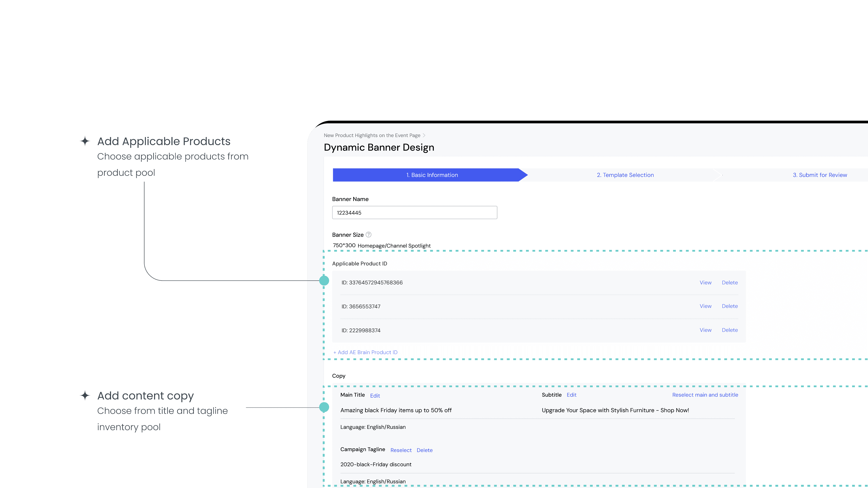Viewport: 868px width, 488px height.
Task: View product ID 2229988374
Action: (705, 330)
